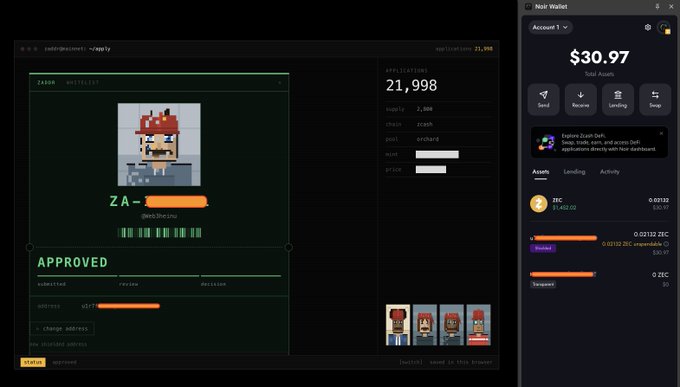Open Noir Wallet settings gear
680x387 pixels.
click(x=648, y=27)
